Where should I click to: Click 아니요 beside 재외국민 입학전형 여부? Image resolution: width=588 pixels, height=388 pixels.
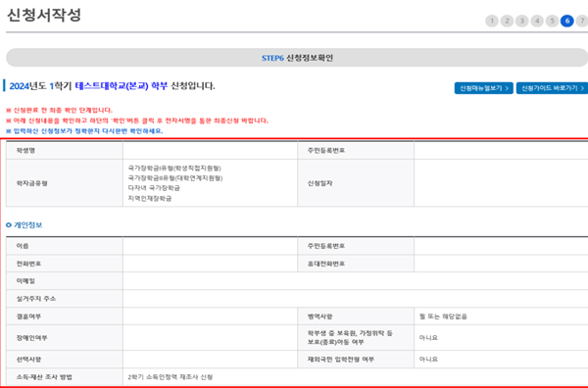click(x=428, y=360)
